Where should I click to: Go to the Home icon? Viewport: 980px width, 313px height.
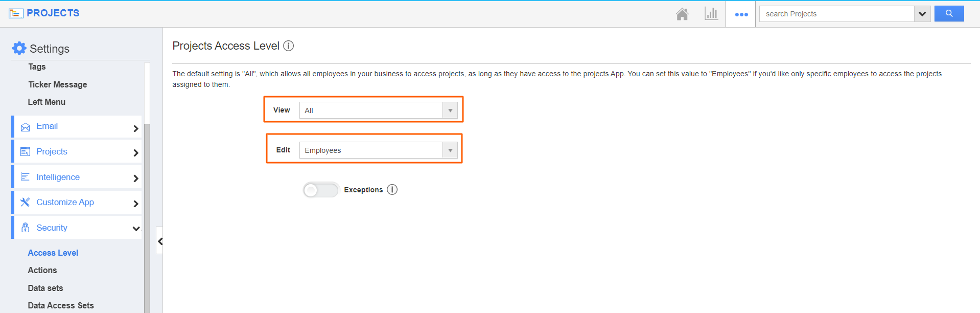682,14
